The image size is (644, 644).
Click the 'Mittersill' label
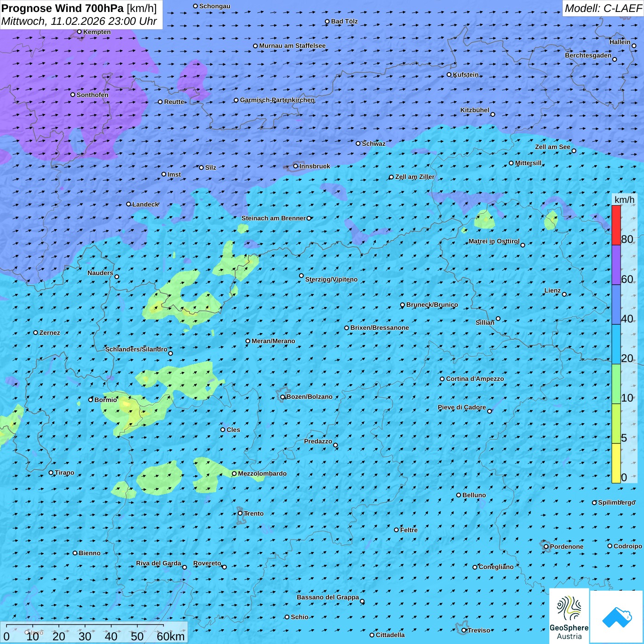(x=529, y=163)
